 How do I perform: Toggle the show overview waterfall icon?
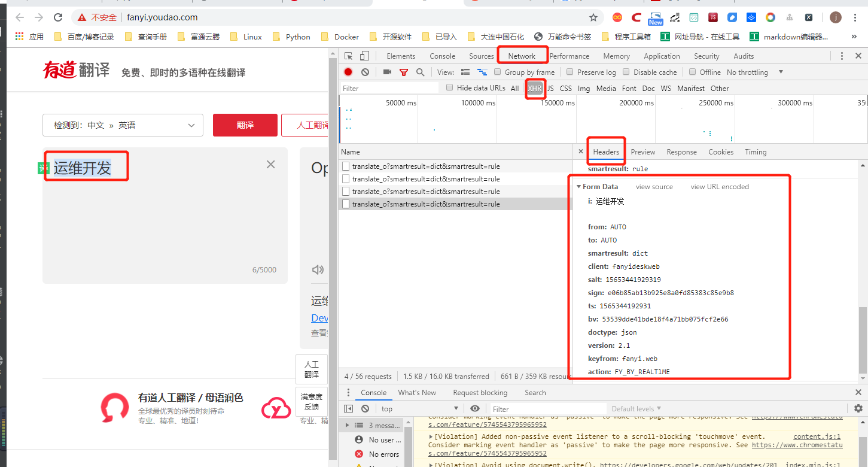tap(482, 72)
